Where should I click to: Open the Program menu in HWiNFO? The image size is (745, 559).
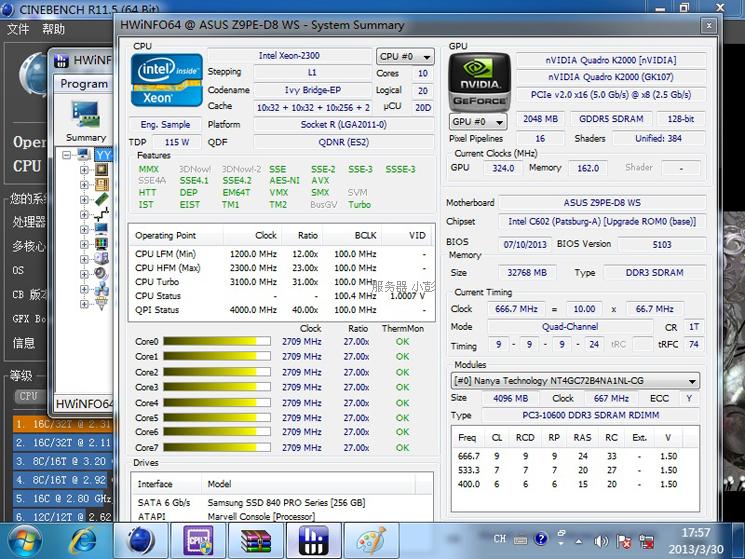pos(84,84)
